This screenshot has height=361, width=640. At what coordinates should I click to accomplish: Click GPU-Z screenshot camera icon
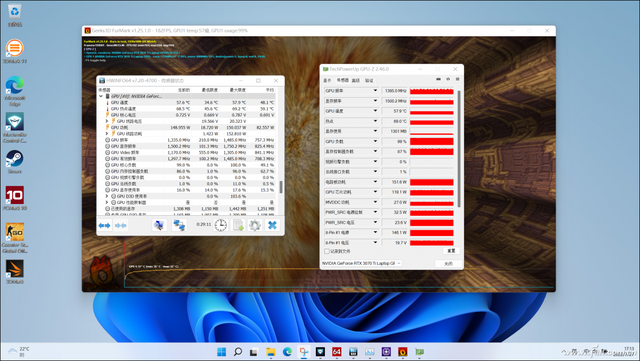(439, 79)
